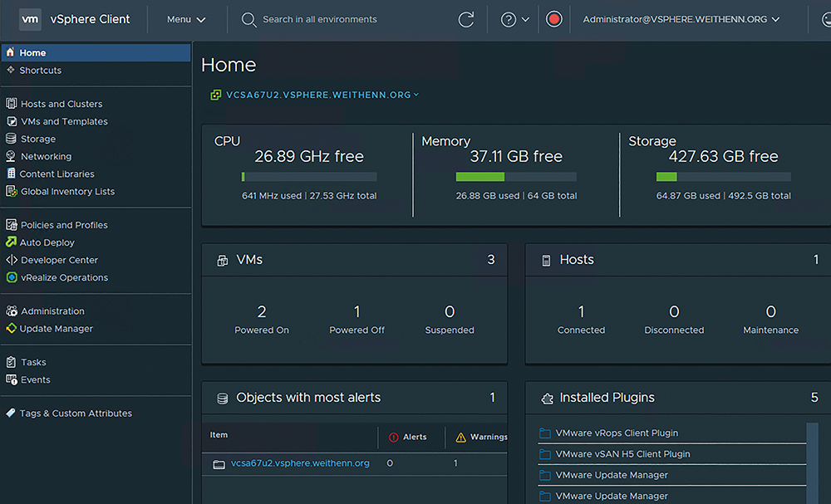Click the Storage usage progress bar
This screenshot has height=504, width=831.
(x=724, y=177)
